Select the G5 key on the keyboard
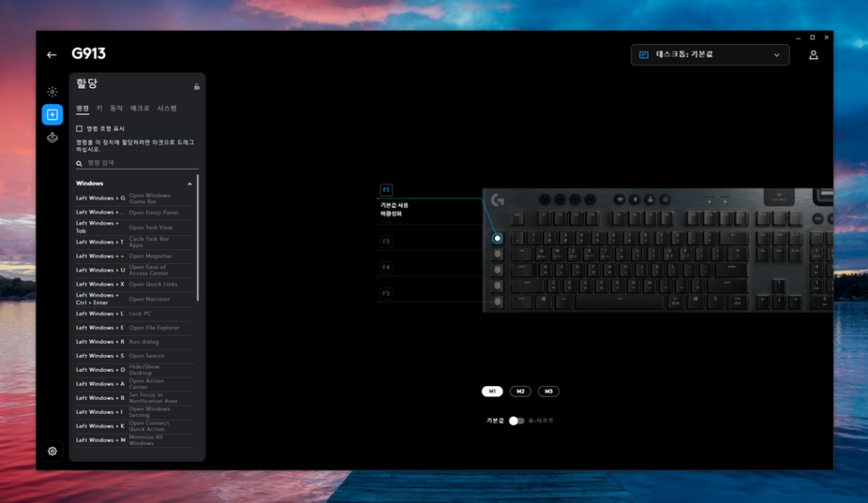Viewport: 868px width, 503px height. [x=497, y=302]
